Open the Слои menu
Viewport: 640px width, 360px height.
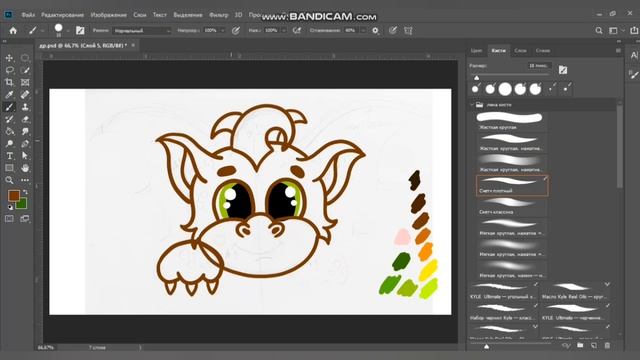[x=140, y=15]
